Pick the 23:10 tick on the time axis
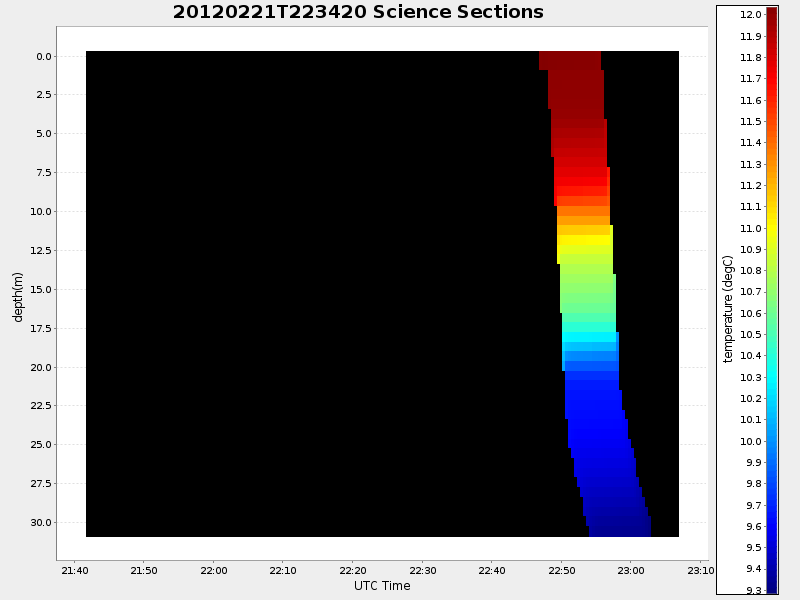This screenshot has height=600, width=800. (700, 570)
